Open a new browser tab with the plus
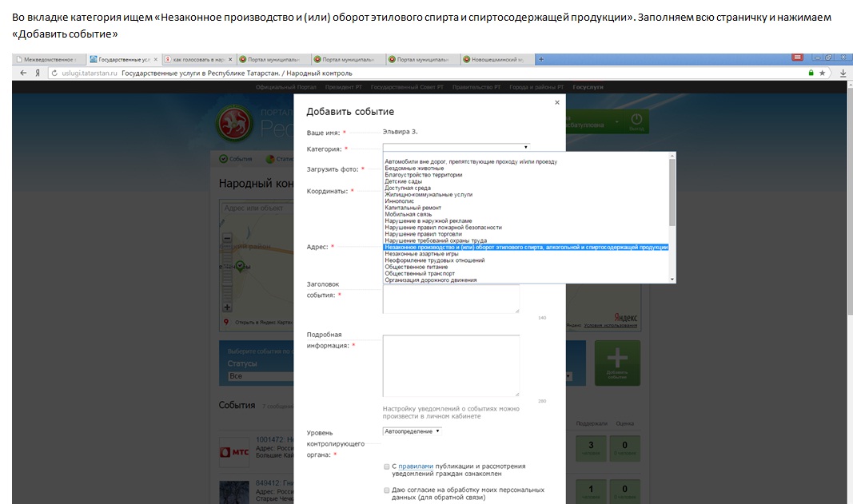853x504 pixels. [541, 59]
